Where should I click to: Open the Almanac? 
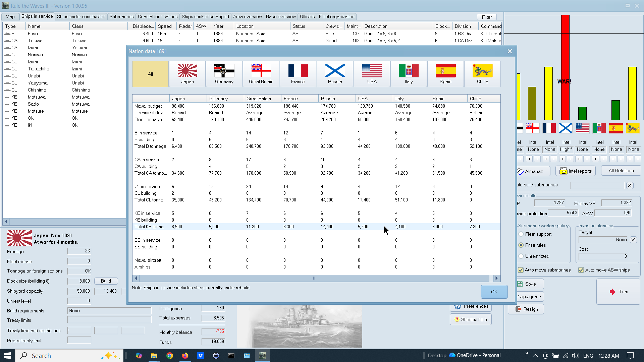(x=534, y=171)
